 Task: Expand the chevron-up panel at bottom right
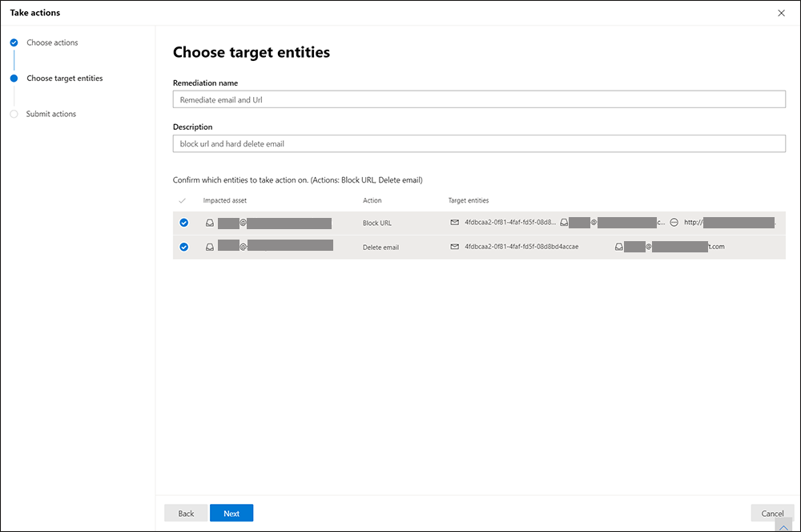(783, 526)
